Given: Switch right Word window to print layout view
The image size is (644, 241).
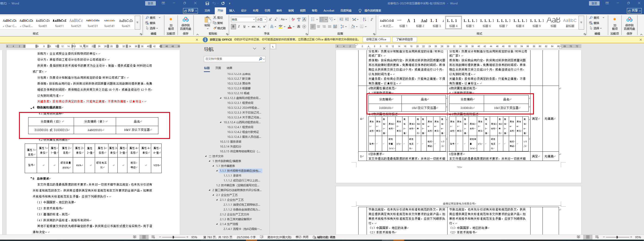Looking at the screenshot, I should (x=588, y=237).
